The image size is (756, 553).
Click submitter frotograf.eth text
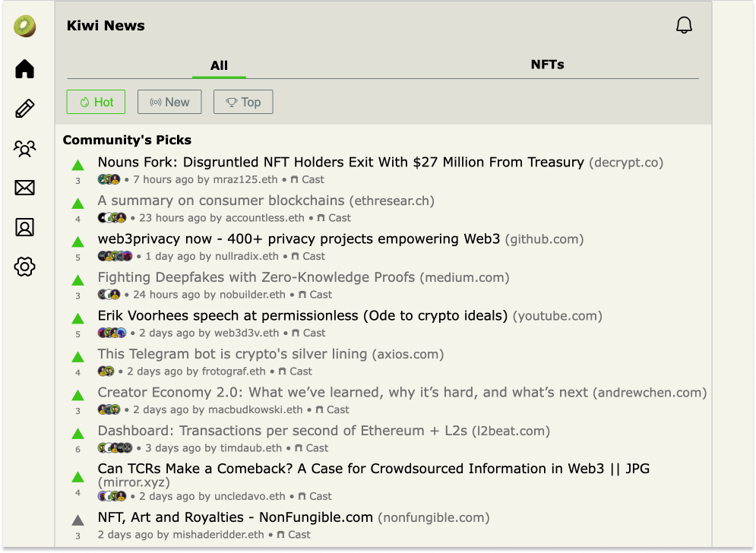234,371
